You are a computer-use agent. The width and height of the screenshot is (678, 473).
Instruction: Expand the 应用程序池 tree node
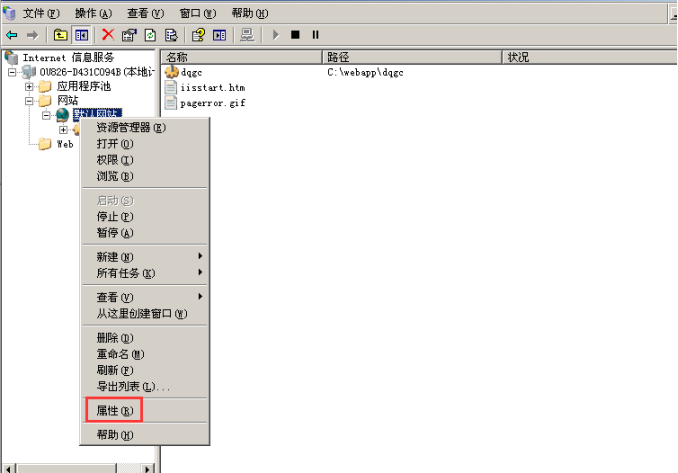(x=30, y=86)
